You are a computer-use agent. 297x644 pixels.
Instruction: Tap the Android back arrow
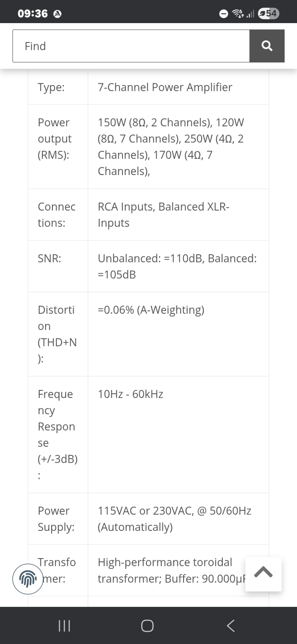[231, 626]
